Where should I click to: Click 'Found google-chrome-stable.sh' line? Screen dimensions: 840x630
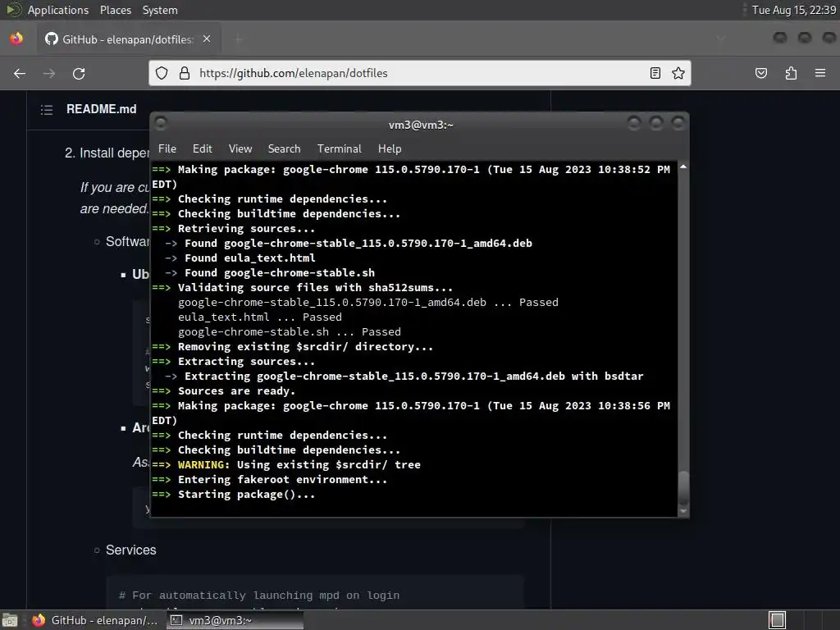coord(280,273)
